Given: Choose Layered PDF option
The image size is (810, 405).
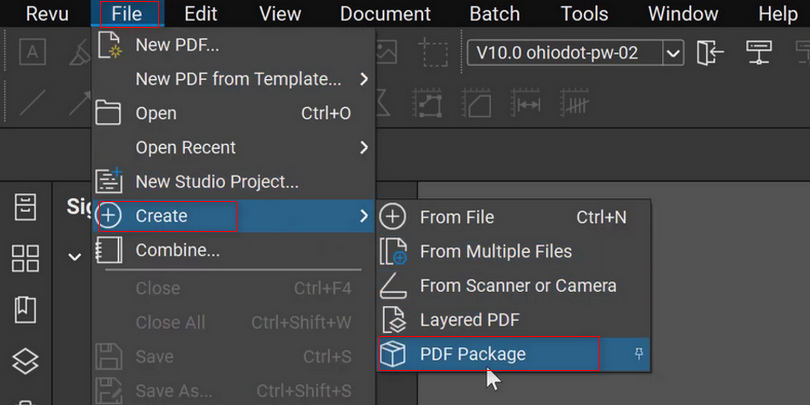Looking at the screenshot, I should coord(514,320).
